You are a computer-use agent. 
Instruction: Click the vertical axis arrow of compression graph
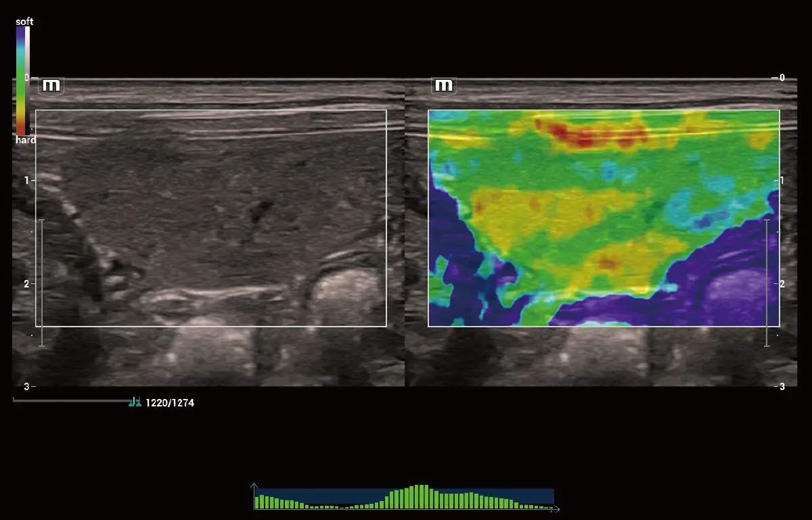click(254, 486)
